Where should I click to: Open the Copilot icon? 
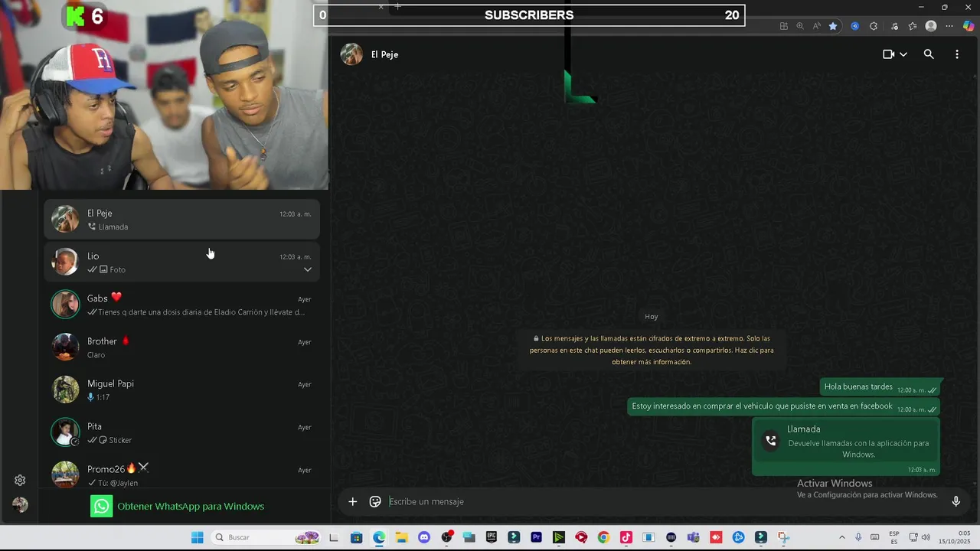(969, 26)
